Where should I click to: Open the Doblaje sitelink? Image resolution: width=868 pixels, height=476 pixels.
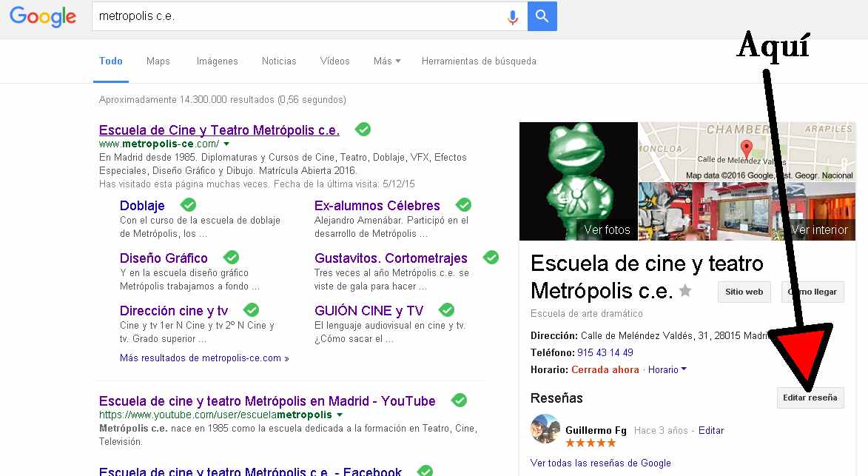[141, 205]
